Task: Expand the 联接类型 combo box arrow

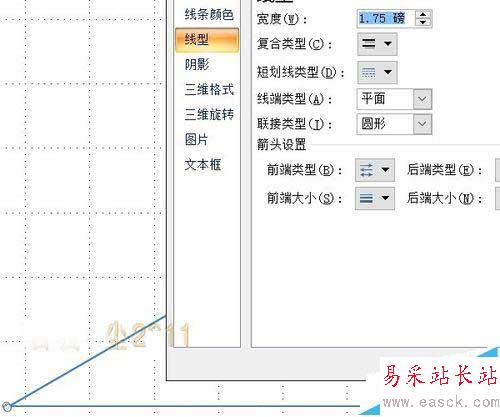Action: 422,124
